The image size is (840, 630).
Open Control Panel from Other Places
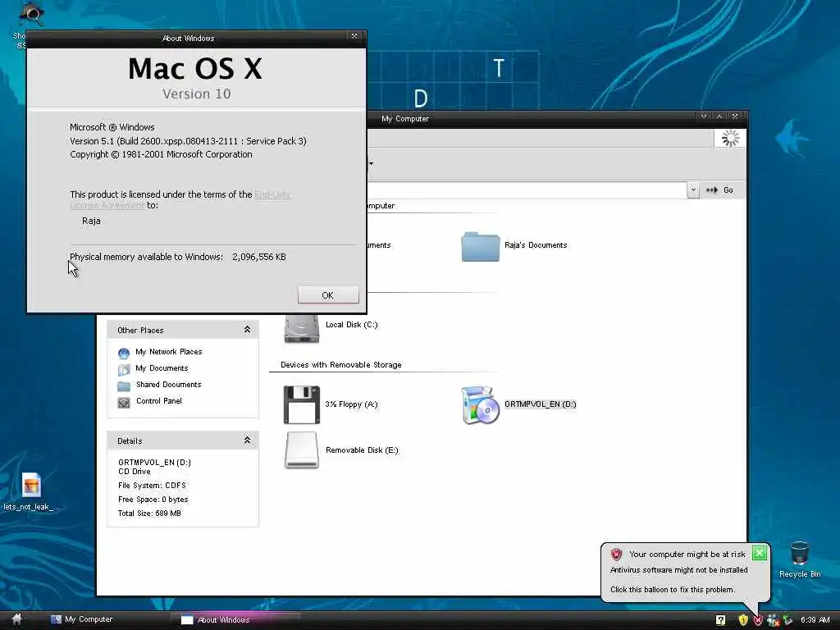point(158,400)
